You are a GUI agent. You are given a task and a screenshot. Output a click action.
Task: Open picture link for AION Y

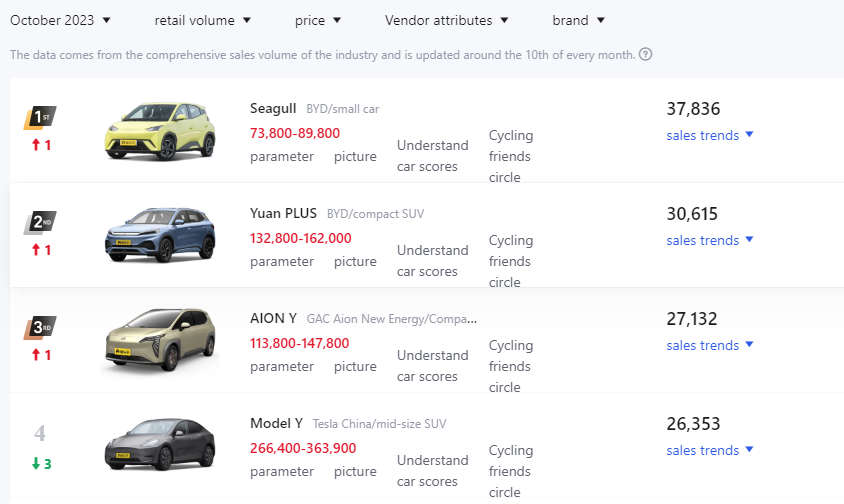[x=355, y=367]
